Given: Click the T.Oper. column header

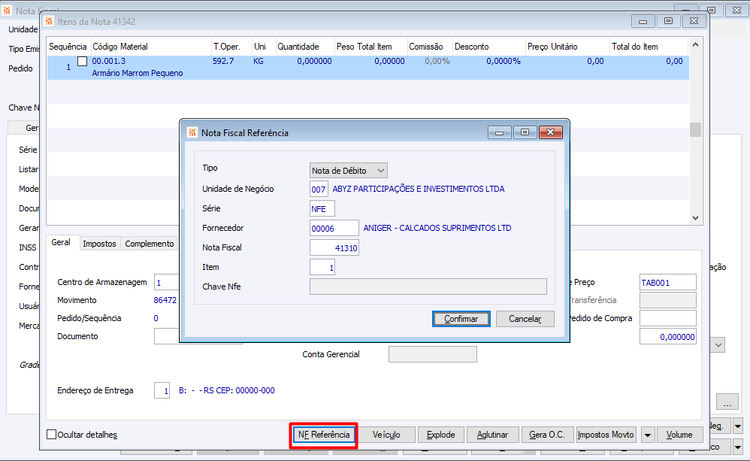Looking at the screenshot, I should pyautogui.click(x=232, y=46).
